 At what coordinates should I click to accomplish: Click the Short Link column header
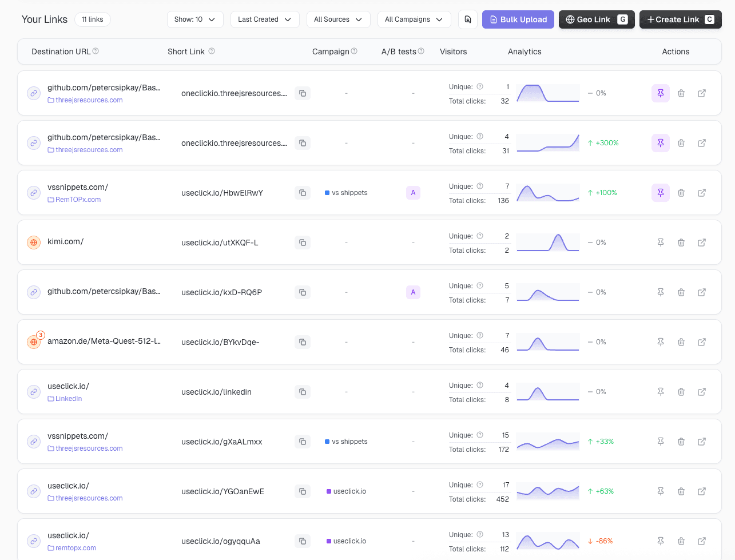point(186,51)
